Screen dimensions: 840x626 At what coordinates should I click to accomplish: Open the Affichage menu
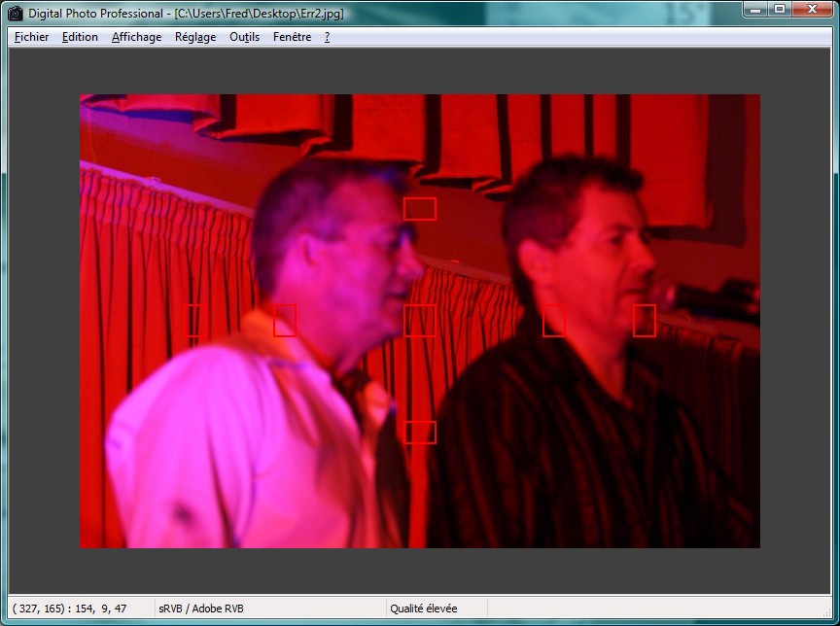pyautogui.click(x=137, y=37)
